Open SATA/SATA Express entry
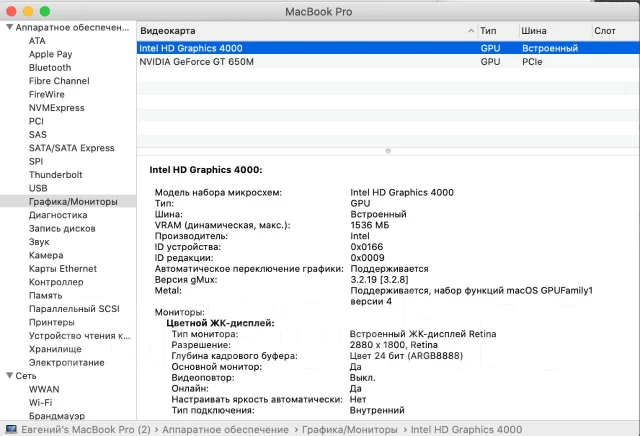640x436 pixels. click(x=72, y=148)
